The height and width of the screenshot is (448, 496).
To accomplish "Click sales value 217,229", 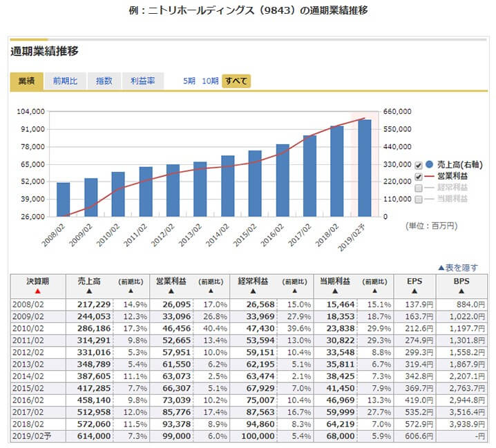I will point(94,305).
